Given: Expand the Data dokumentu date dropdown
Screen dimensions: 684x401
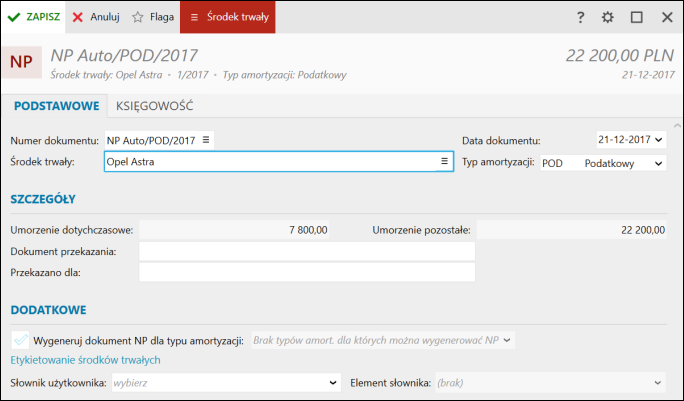Looking at the screenshot, I should [659, 140].
